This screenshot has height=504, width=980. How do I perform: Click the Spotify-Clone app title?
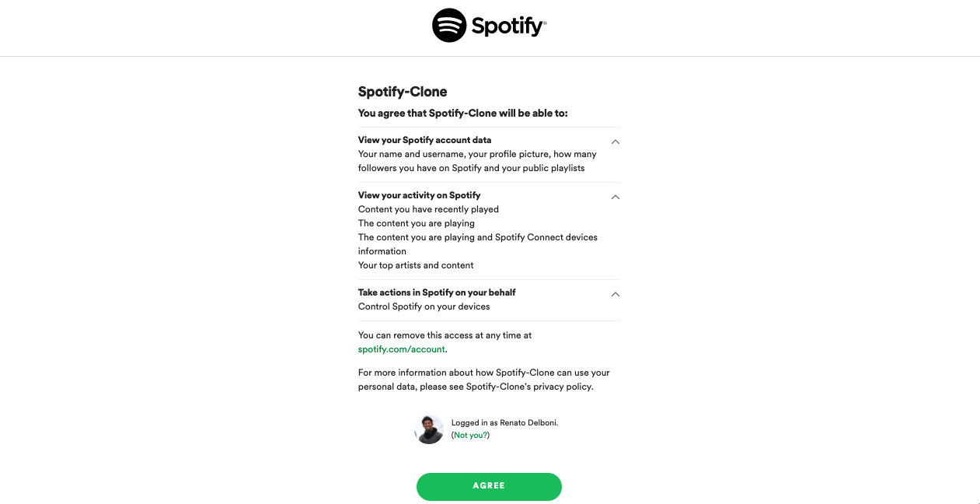point(403,92)
